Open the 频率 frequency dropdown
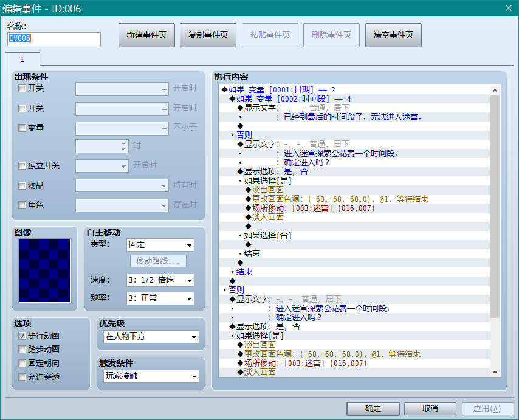 [x=160, y=298]
